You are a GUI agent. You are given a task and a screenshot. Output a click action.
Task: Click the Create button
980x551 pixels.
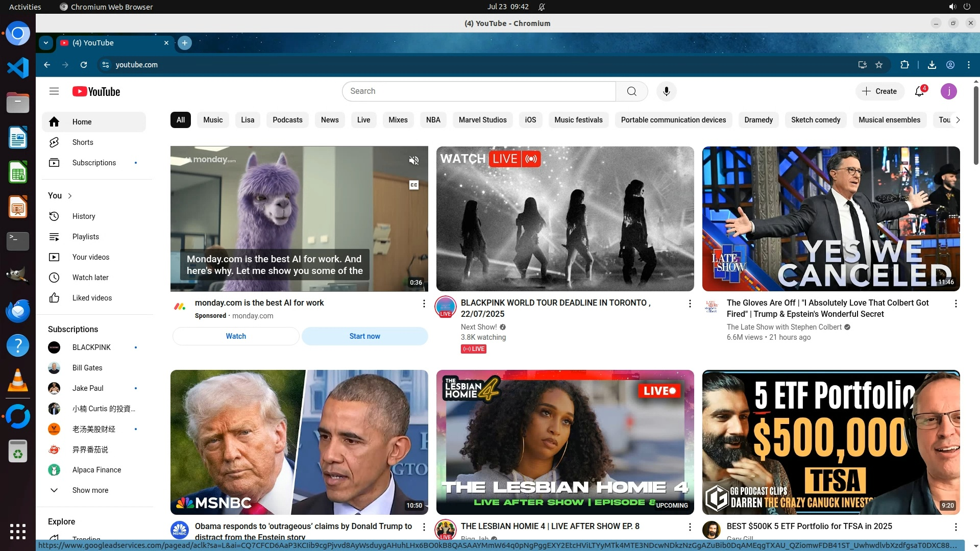[879, 91]
